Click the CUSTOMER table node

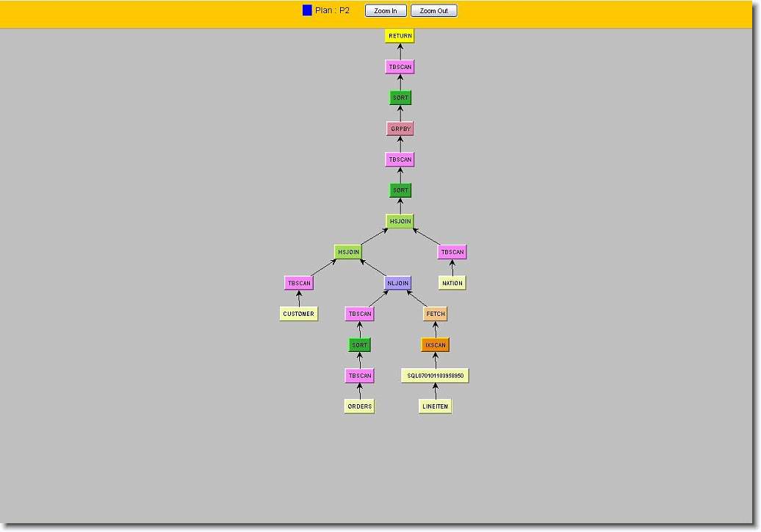[298, 314]
